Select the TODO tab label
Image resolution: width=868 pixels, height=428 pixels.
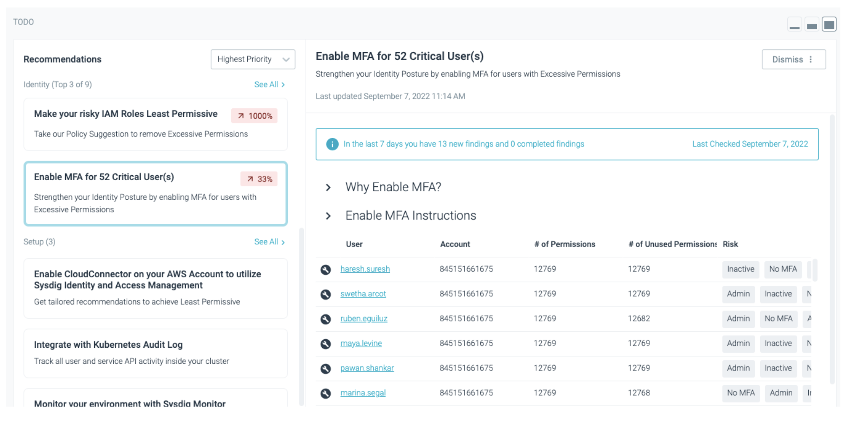(x=24, y=21)
